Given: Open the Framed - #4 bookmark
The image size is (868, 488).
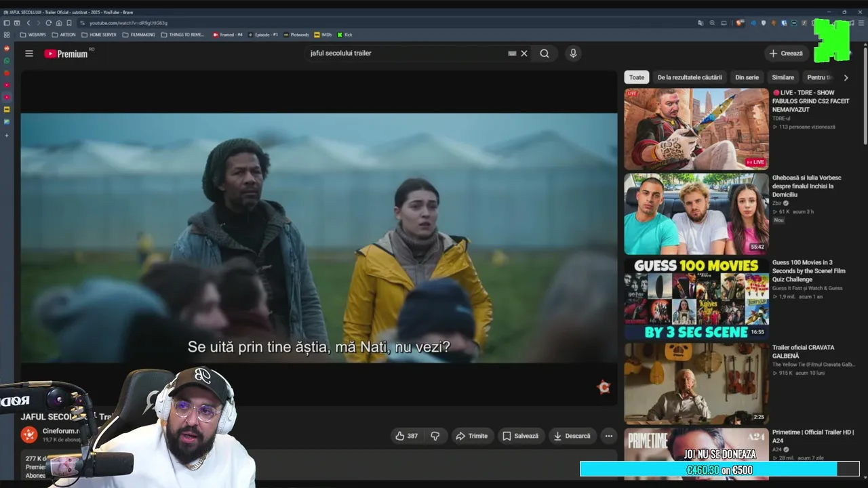Looking at the screenshot, I should [228, 35].
